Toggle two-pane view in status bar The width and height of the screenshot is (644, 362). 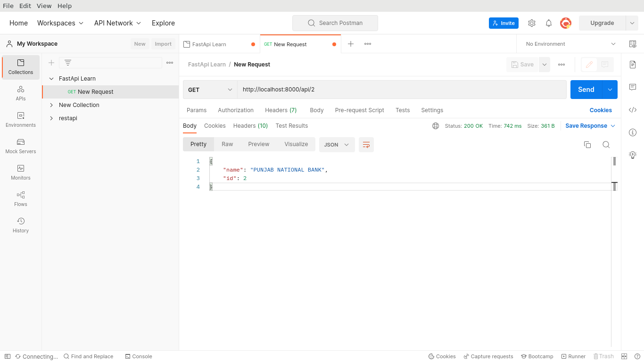coord(624,356)
